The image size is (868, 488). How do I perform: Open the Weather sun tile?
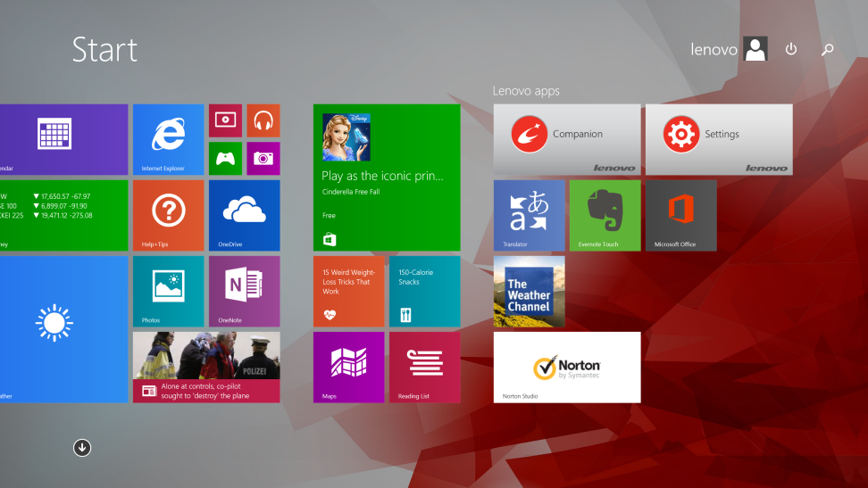click(63, 329)
